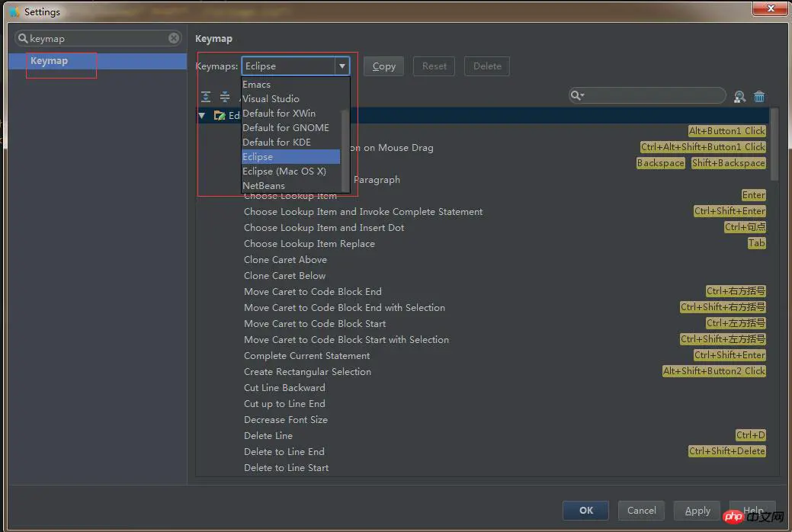This screenshot has width=792, height=532.
Task: Select Move Caret to Code Block End with Selection
Action: 345,308
